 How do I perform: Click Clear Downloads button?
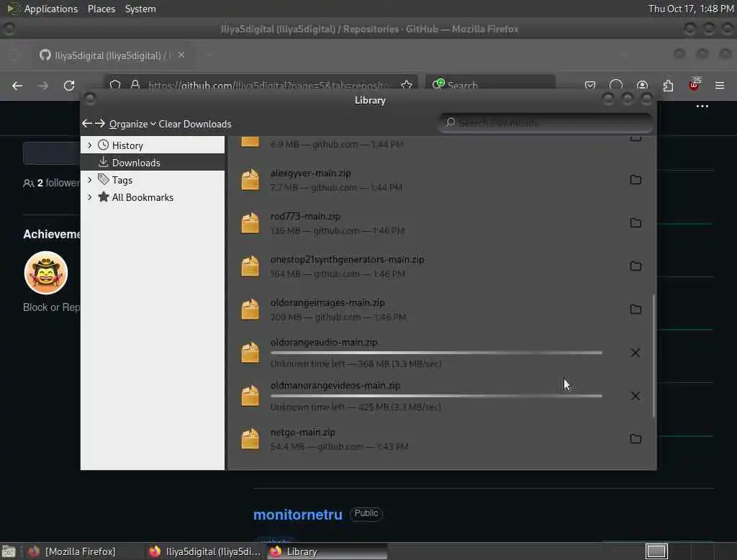point(194,124)
